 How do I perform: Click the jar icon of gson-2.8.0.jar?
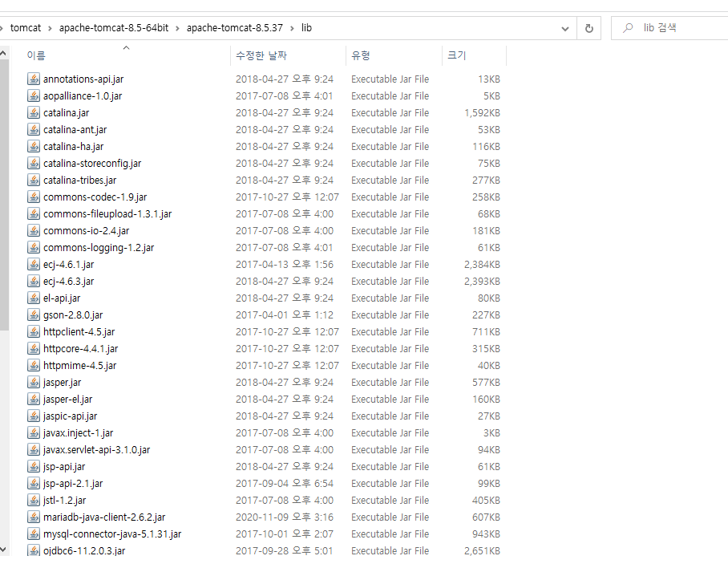(34, 314)
